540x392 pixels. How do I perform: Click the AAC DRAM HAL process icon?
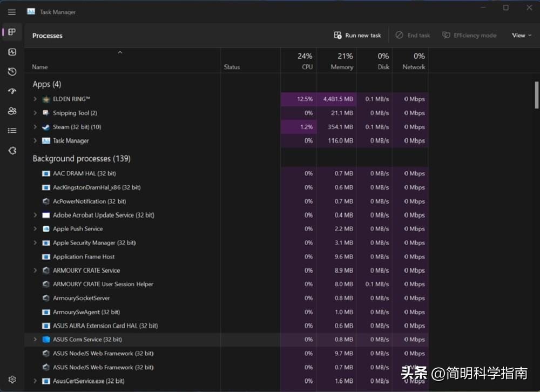coord(46,174)
